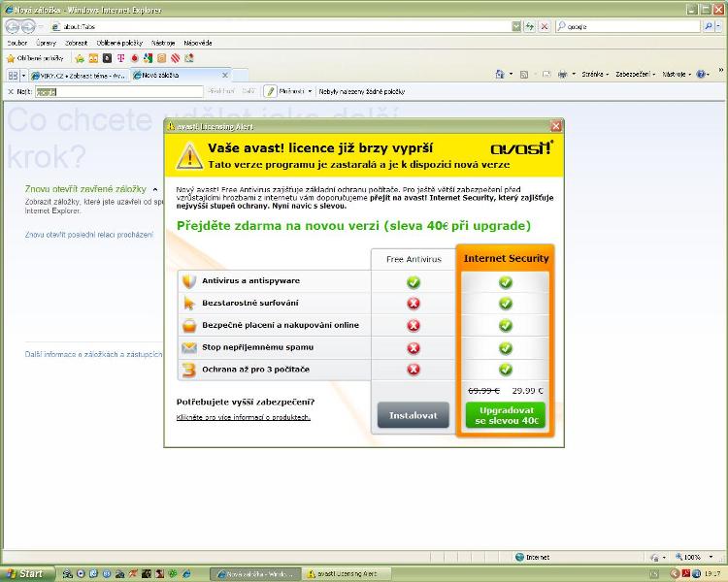Close the find bar with X icon
This screenshot has height=582, width=728.
(10, 91)
